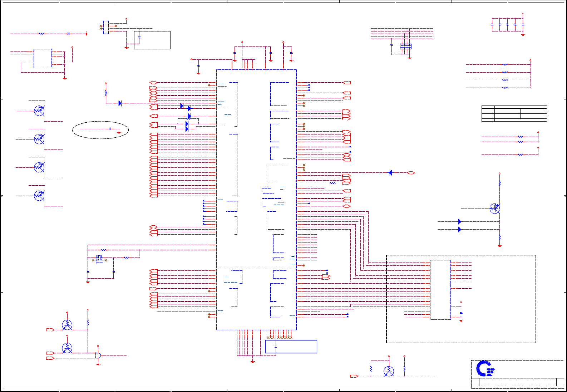
Task: Select the grounded resistor below the two right diodes
Action: point(500,237)
